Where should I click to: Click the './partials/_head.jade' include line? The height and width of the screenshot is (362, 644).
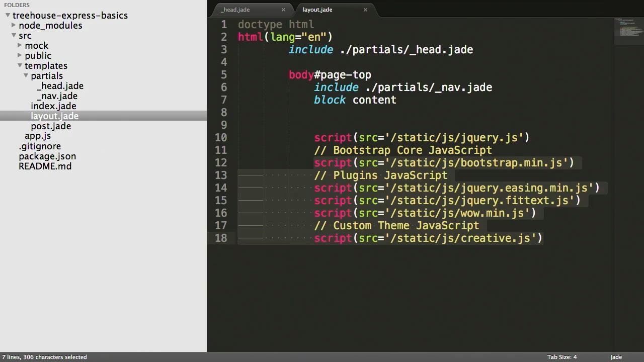click(381, 50)
